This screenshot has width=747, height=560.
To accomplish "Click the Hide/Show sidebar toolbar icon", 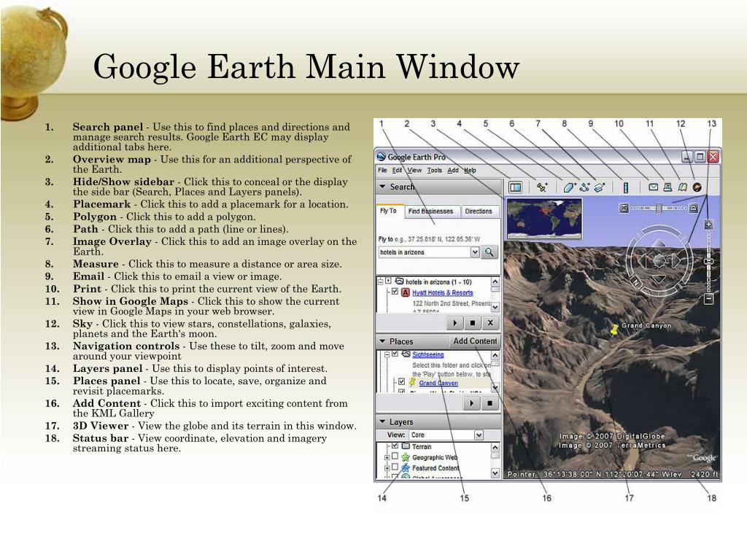I will click(x=515, y=187).
